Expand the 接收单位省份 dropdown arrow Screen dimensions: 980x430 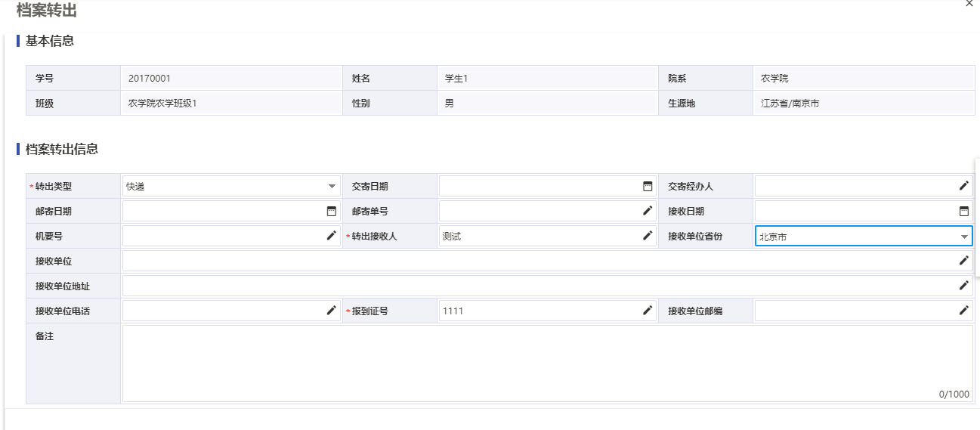click(x=964, y=237)
